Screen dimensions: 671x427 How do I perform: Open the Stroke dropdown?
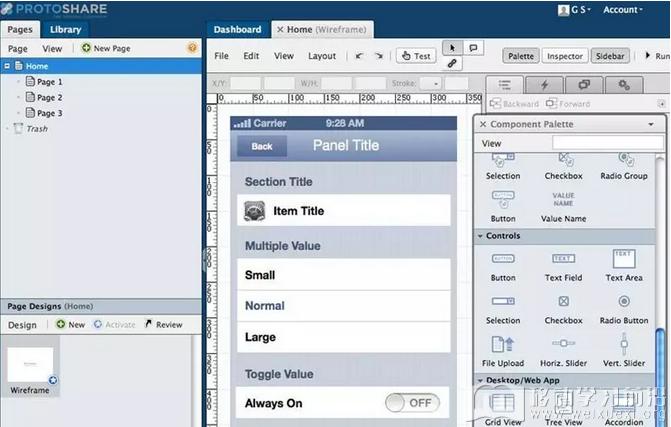[x=431, y=83]
